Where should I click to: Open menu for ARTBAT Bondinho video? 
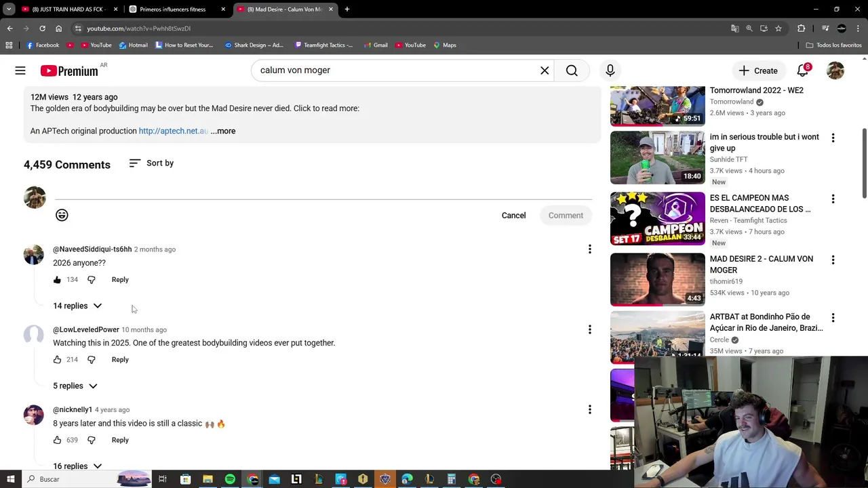coord(833,317)
